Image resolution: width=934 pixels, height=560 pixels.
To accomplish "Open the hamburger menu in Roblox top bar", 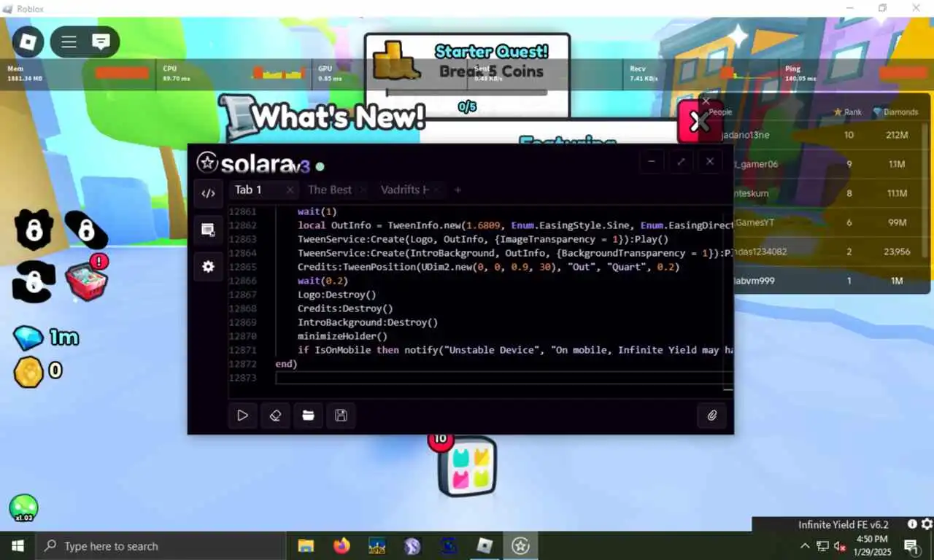I will 69,42.
